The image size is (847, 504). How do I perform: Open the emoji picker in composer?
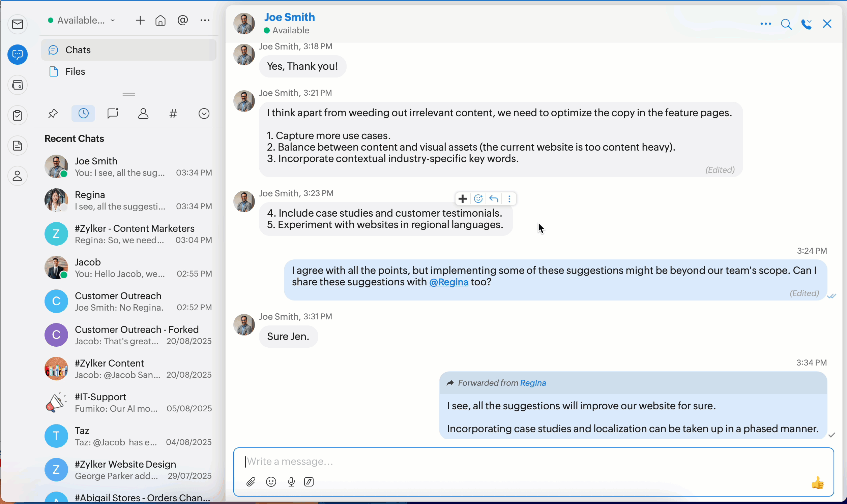271,482
